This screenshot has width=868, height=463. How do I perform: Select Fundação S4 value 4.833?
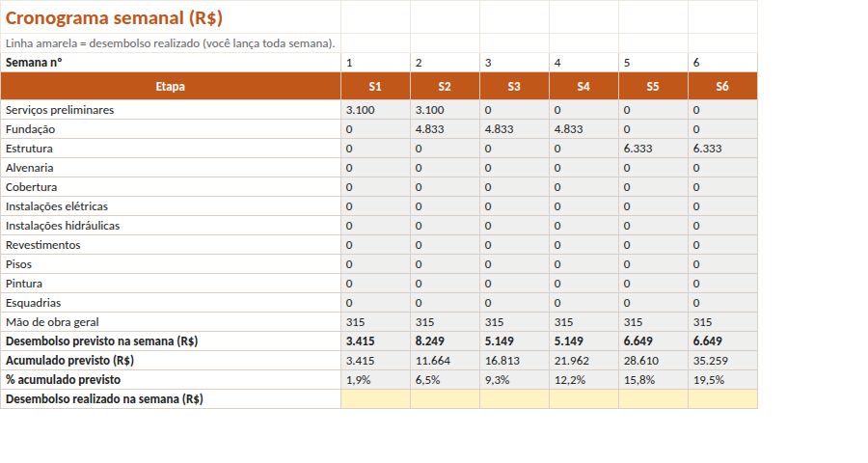point(583,129)
